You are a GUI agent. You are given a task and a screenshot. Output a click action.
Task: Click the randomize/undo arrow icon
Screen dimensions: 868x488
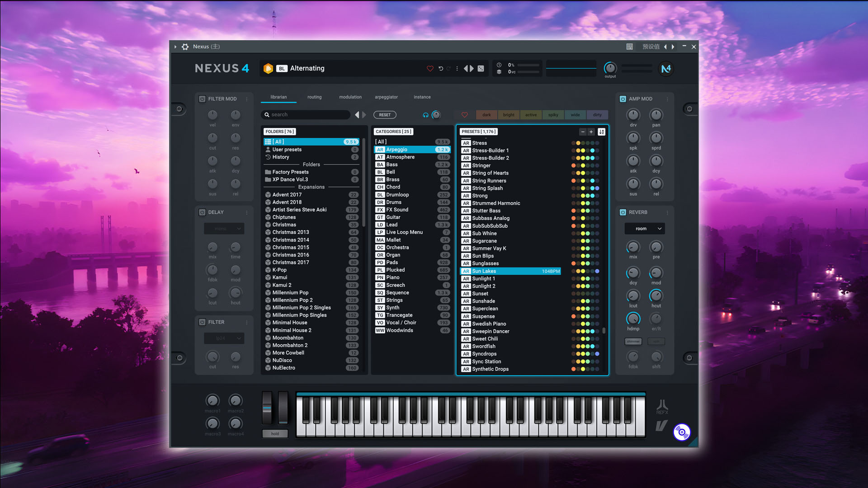pyautogui.click(x=441, y=68)
